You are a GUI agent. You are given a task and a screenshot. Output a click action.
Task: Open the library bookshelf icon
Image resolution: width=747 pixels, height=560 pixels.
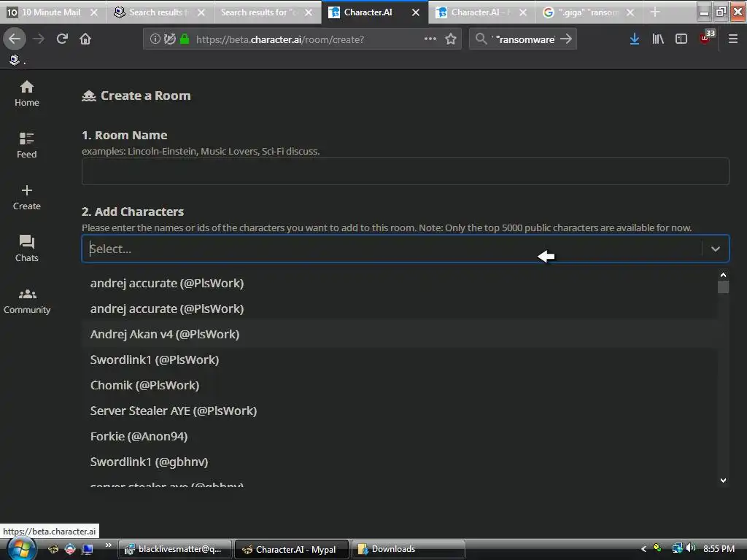pyautogui.click(x=658, y=39)
